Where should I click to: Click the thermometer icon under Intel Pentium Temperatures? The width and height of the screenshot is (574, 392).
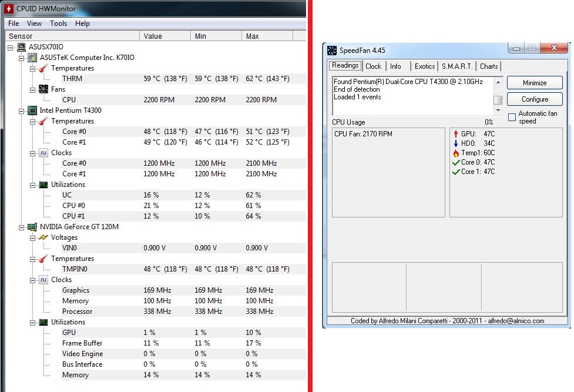pyautogui.click(x=43, y=121)
